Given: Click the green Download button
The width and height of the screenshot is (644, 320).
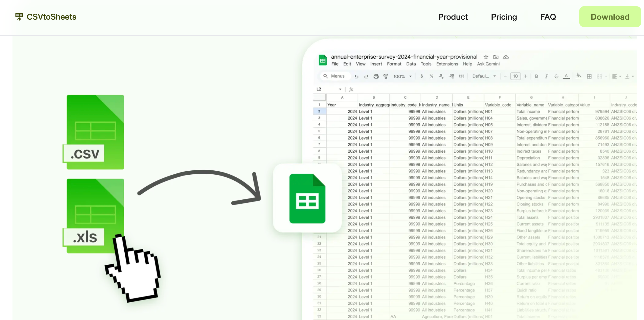Looking at the screenshot, I should [610, 17].
